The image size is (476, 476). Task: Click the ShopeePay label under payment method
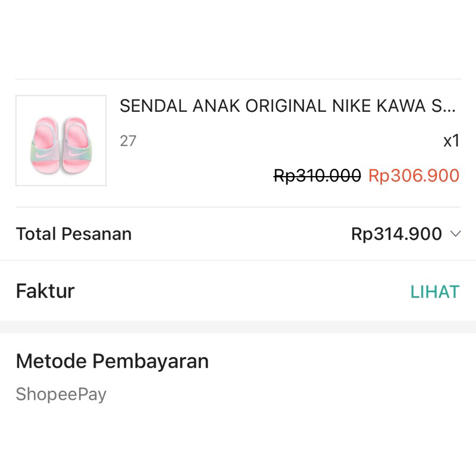coord(59,393)
